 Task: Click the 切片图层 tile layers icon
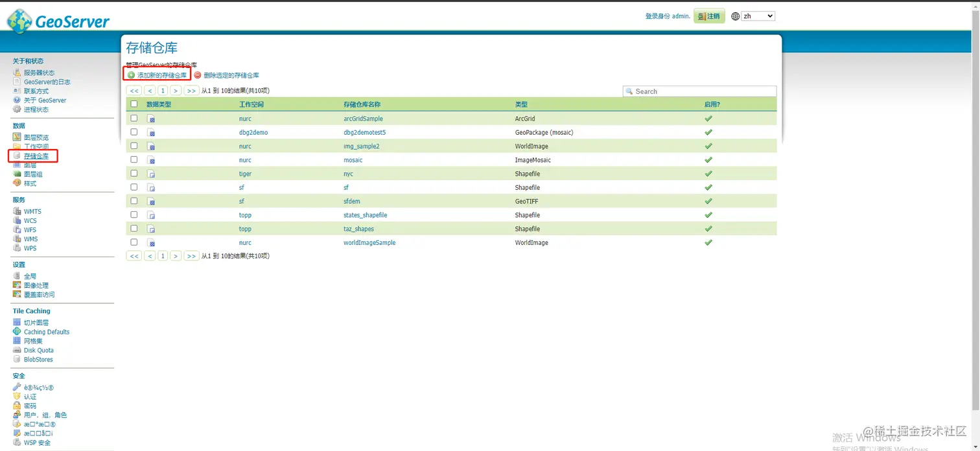tap(17, 322)
